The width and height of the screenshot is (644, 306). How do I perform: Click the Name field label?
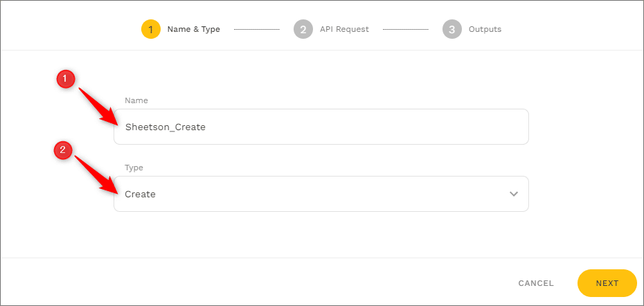click(136, 100)
